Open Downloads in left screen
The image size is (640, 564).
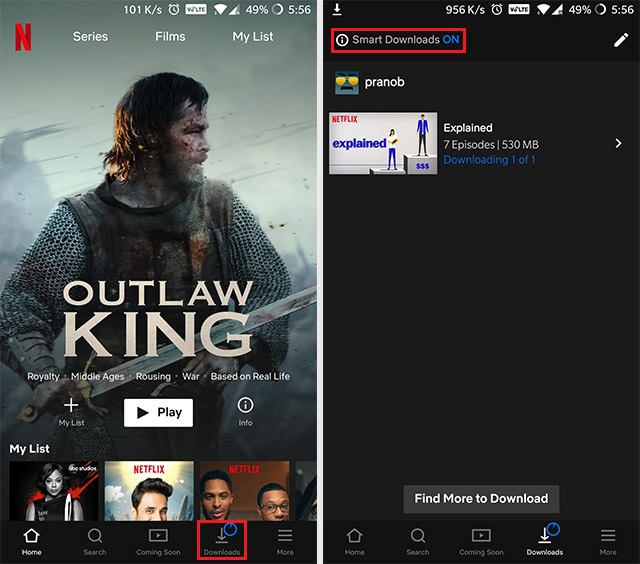222,540
